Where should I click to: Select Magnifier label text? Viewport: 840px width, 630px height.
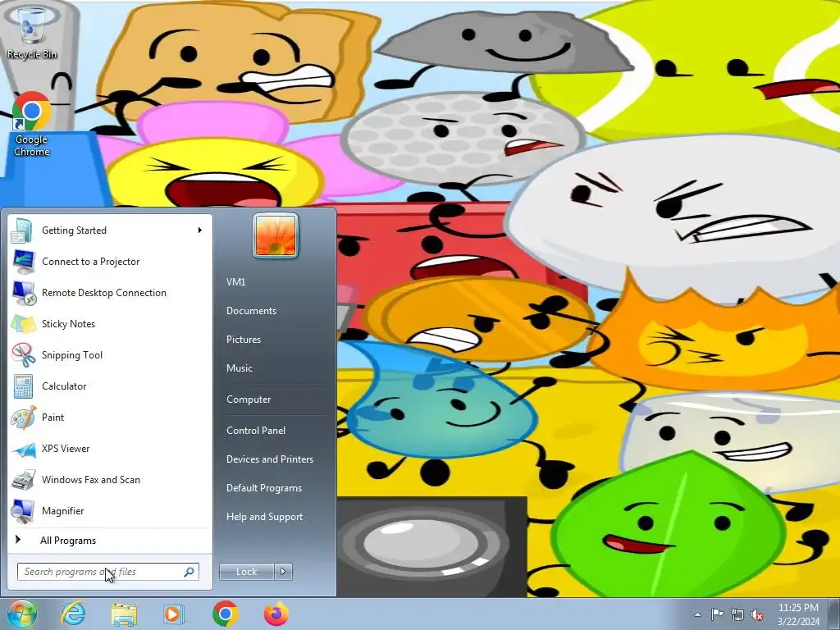pyautogui.click(x=62, y=511)
